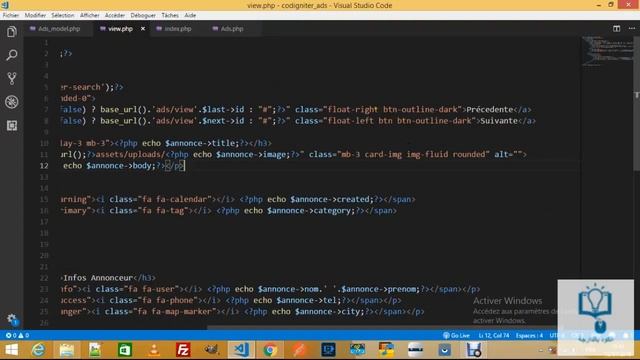
Task: Open the Modifier menu
Action: pos(35,15)
